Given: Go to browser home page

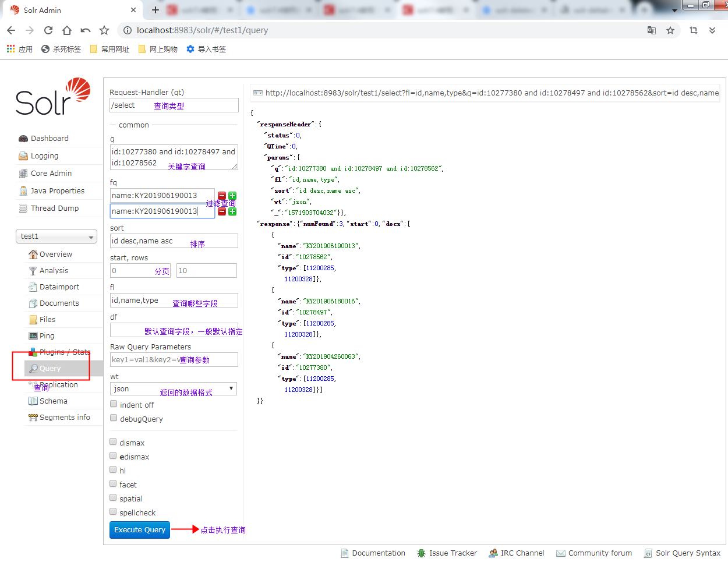Looking at the screenshot, I should click(x=67, y=30).
